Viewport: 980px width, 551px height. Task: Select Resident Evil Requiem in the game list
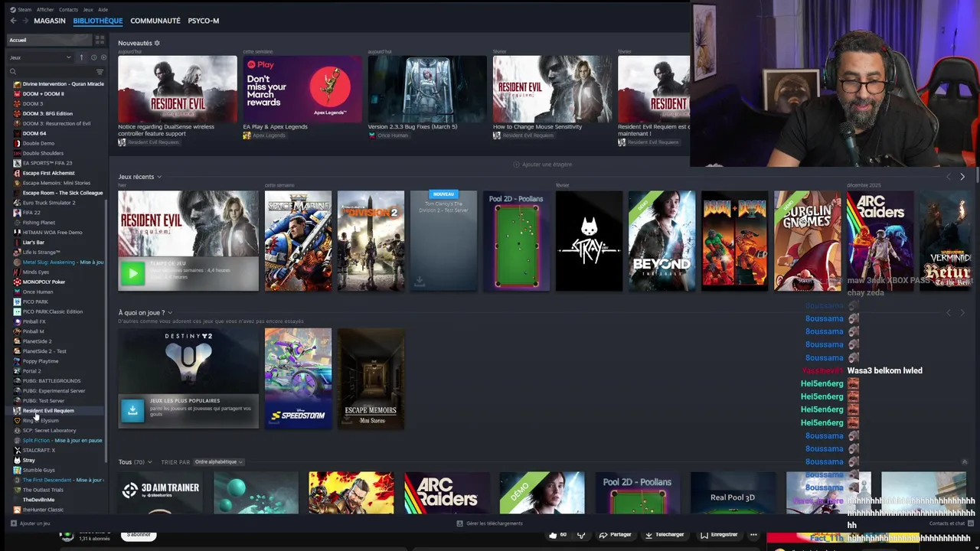(x=48, y=411)
